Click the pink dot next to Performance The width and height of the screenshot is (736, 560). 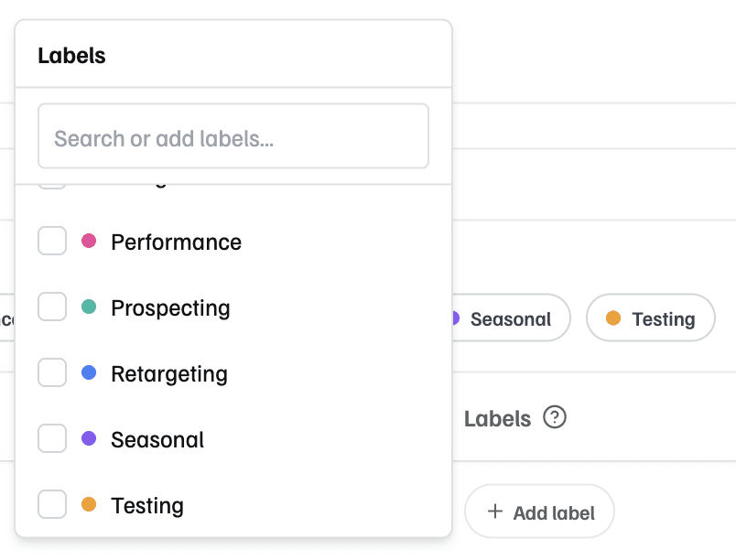[89, 242]
